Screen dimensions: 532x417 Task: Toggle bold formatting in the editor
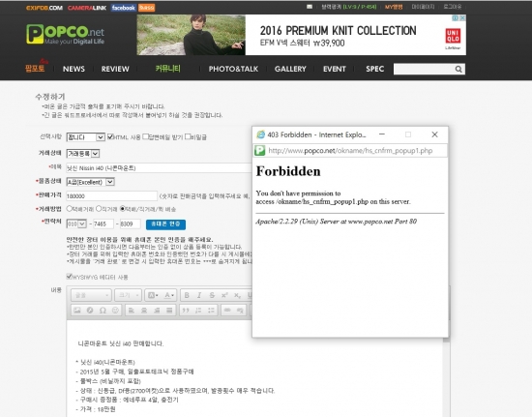(x=187, y=295)
